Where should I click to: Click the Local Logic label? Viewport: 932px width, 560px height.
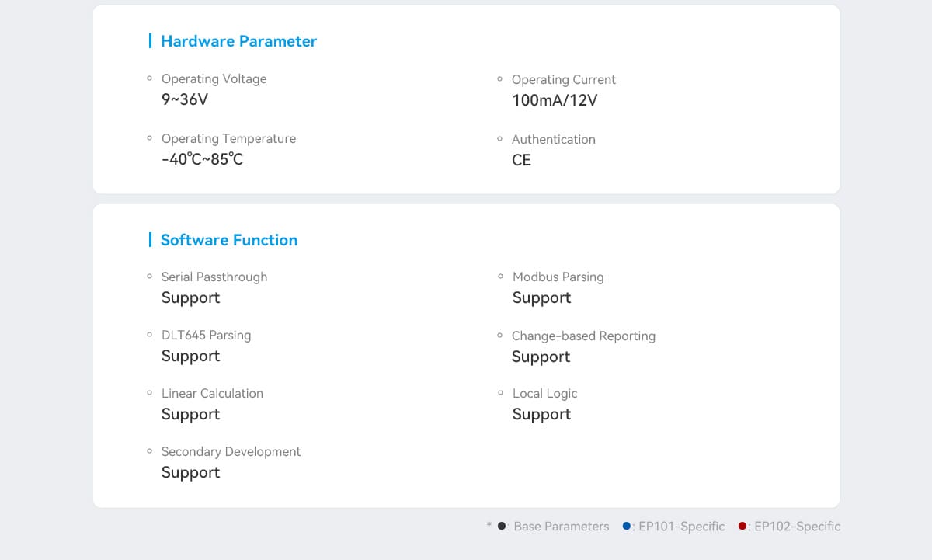click(x=544, y=393)
